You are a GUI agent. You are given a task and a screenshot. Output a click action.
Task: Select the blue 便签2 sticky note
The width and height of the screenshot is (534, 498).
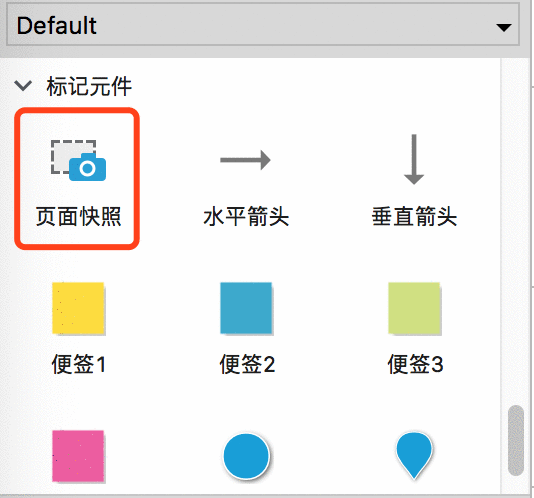click(x=246, y=308)
